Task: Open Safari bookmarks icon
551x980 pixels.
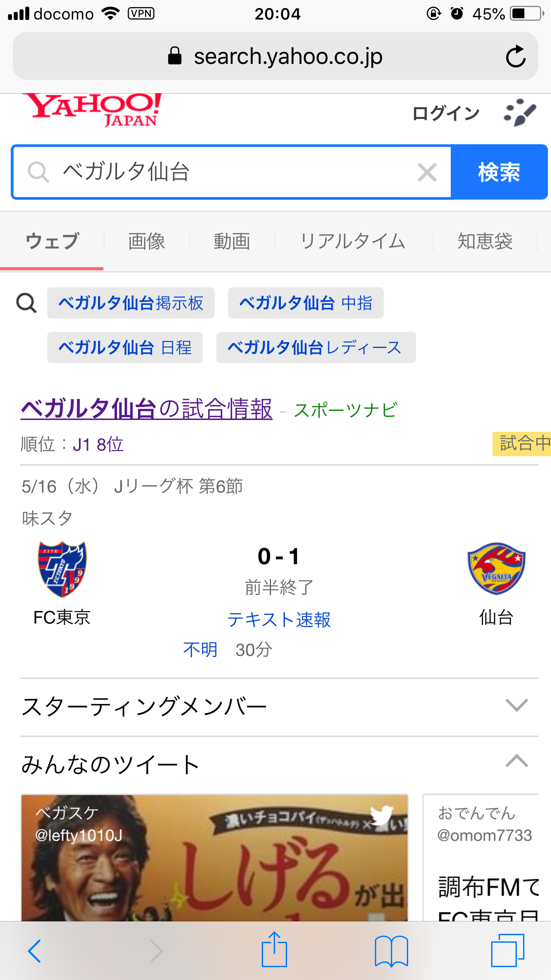Action: click(x=391, y=951)
